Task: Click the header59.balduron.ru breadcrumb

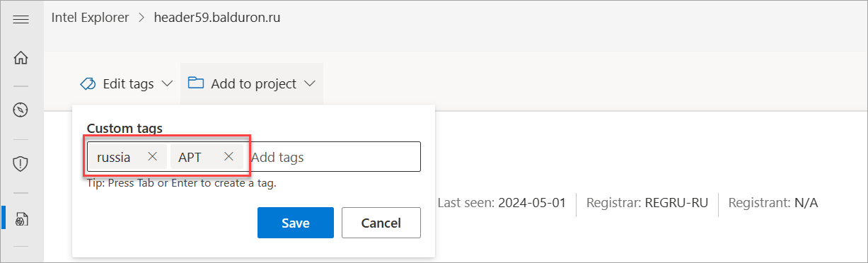Action: 217,18
